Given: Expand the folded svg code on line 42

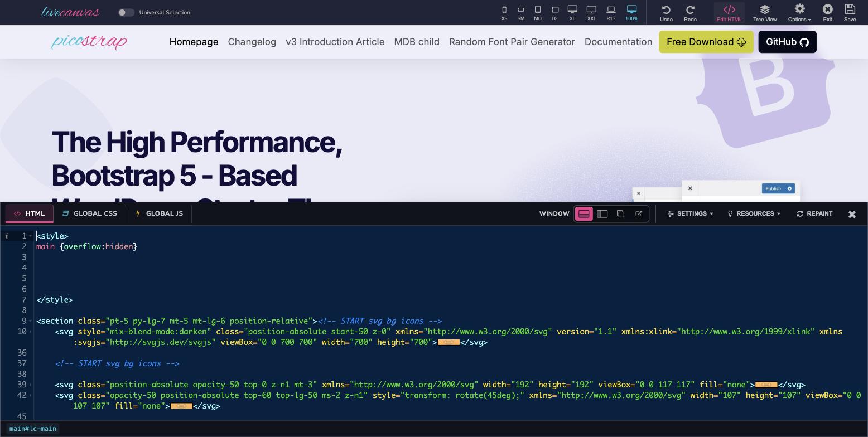Looking at the screenshot, I should pos(181,406).
